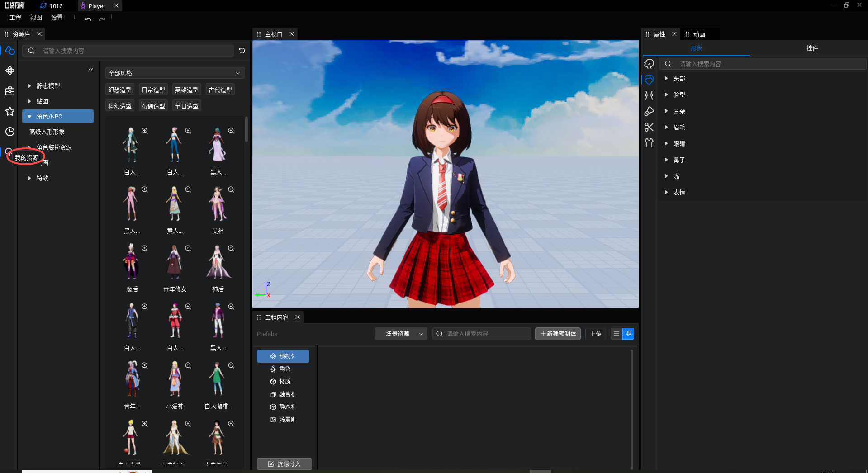
Task: Focus the resource library search field
Action: (128, 51)
